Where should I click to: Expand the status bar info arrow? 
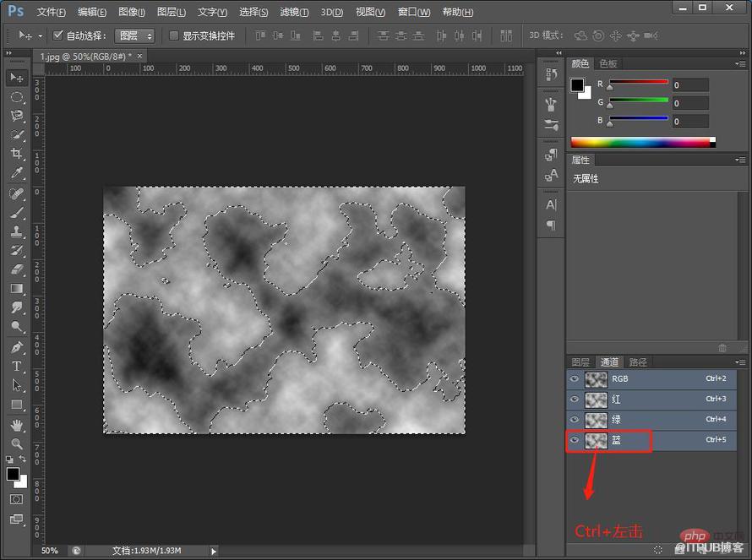[214, 552]
